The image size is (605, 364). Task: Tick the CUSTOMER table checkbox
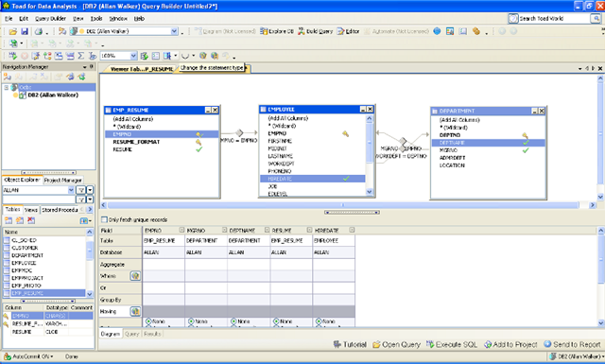(x=7, y=248)
